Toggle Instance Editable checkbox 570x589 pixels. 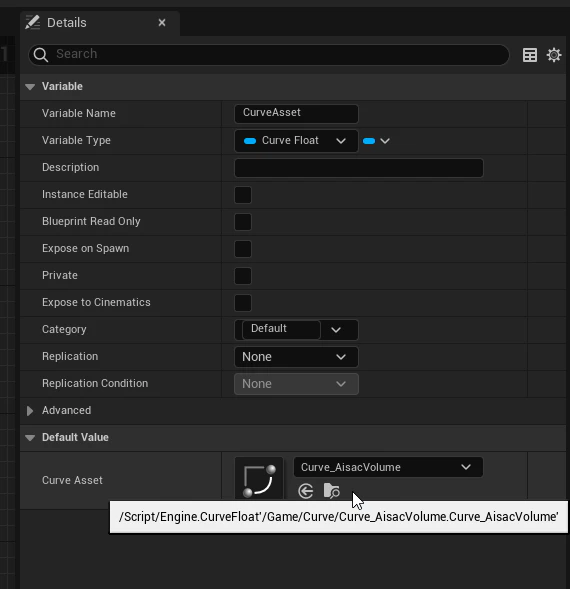pos(243,195)
